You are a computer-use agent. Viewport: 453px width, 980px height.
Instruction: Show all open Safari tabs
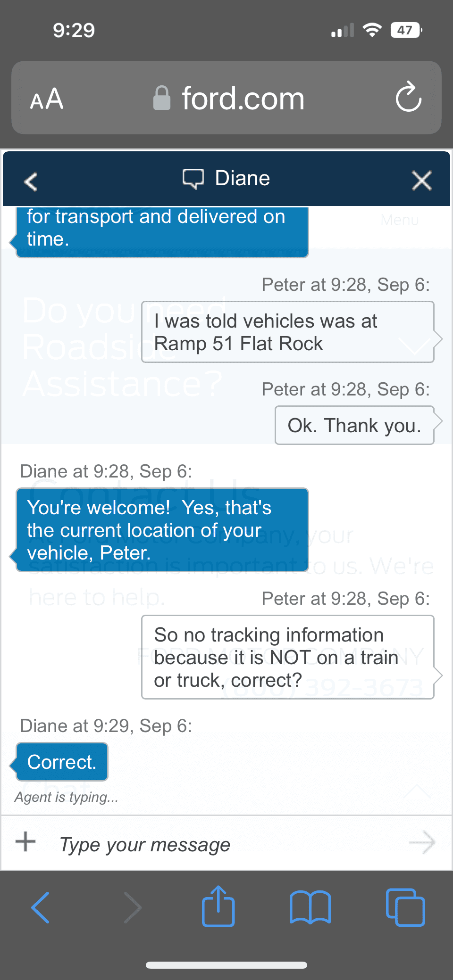(405, 907)
